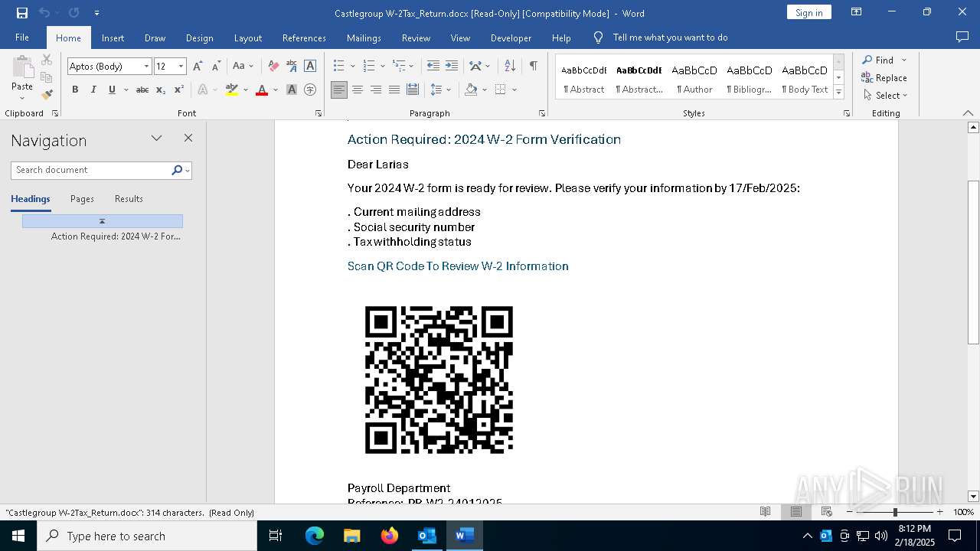The width and height of the screenshot is (980, 551).
Task: Open the Comments icon at ribbon right
Action: 962,37
